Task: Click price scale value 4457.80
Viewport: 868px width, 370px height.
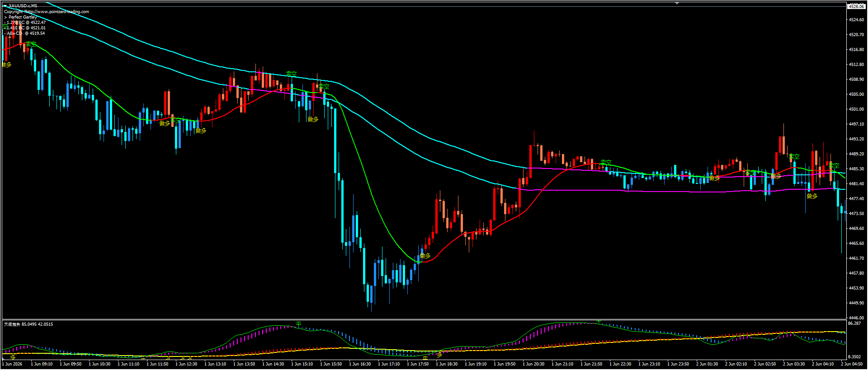Action: [x=856, y=273]
